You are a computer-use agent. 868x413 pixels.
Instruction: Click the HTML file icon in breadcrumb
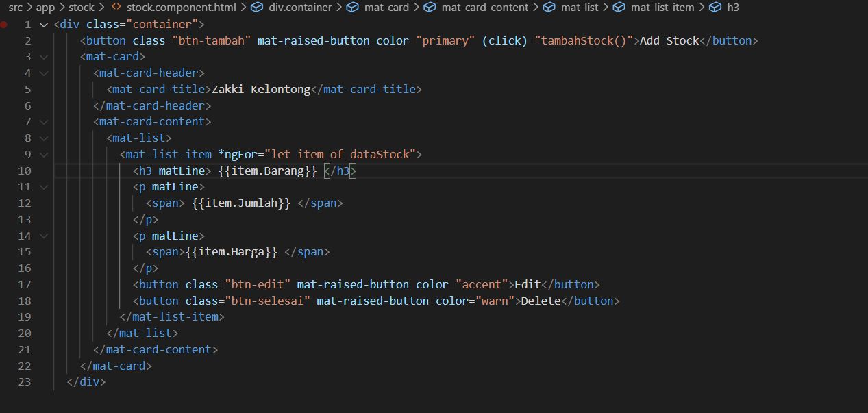coord(116,7)
